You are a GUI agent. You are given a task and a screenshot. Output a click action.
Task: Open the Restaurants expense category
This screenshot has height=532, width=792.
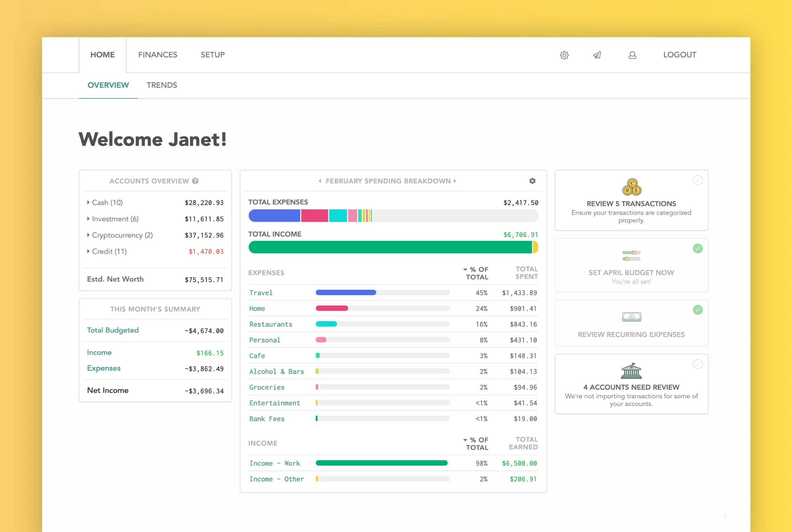tap(271, 324)
